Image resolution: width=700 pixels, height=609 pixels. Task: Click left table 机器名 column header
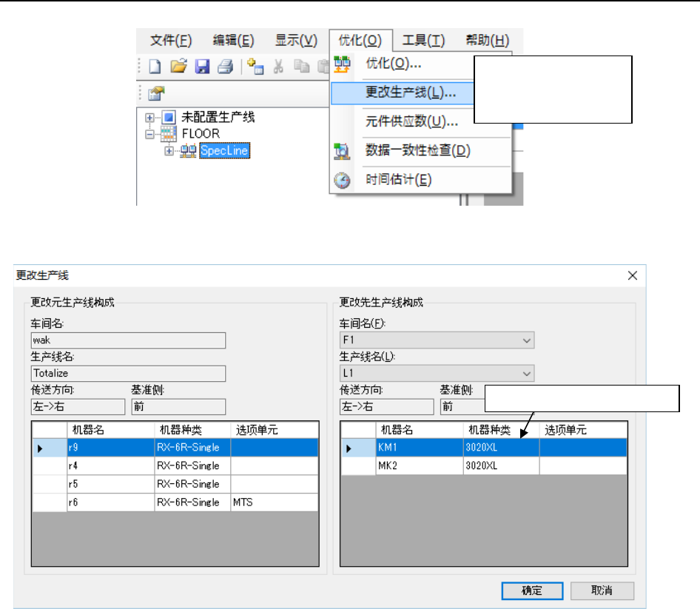pos(111,431)
